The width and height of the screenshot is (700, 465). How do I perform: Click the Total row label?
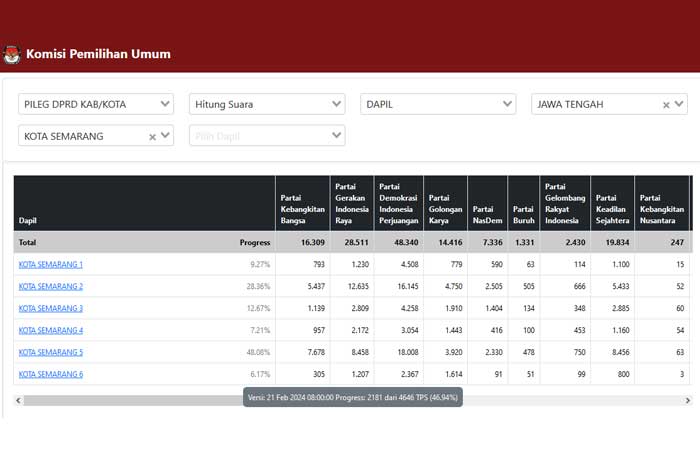(27, 242)
